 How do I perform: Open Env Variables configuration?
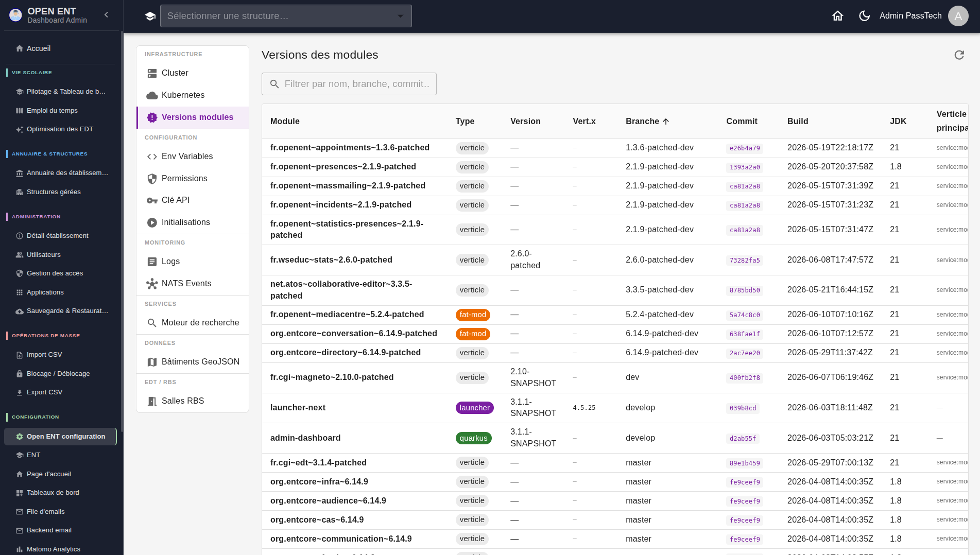click(193, 157)
